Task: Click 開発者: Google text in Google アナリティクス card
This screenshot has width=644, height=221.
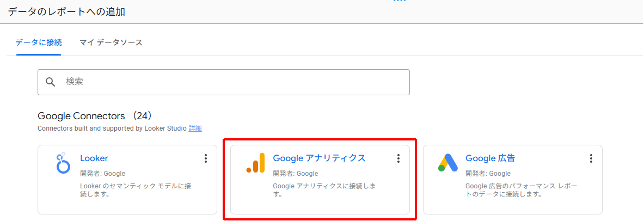Action: pyautogui.click(x=295, y=173)
